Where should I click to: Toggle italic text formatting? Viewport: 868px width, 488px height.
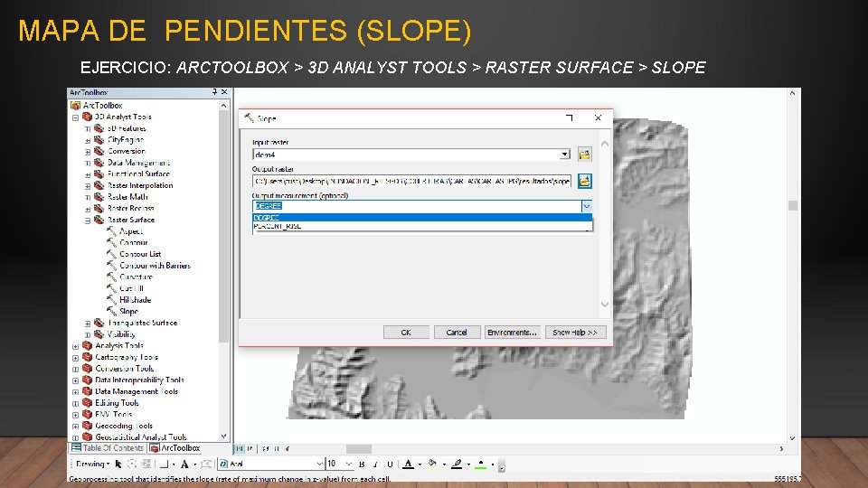[375, 465]
